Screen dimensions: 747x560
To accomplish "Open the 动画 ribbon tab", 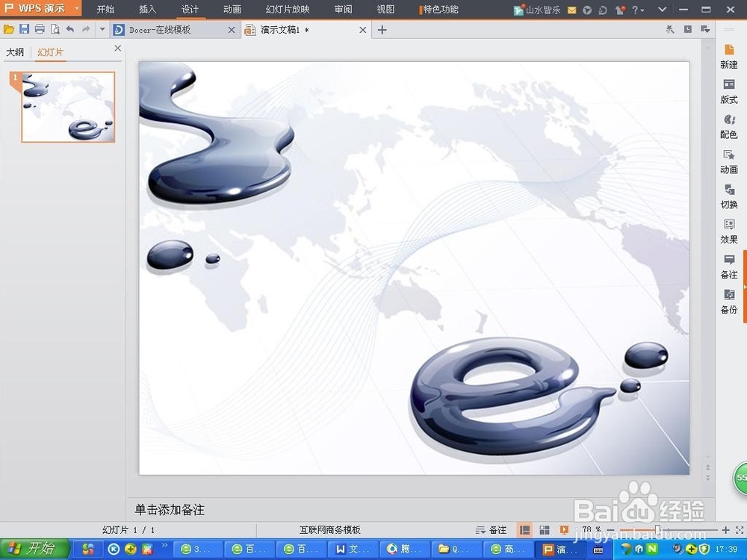I will point(232,9).
